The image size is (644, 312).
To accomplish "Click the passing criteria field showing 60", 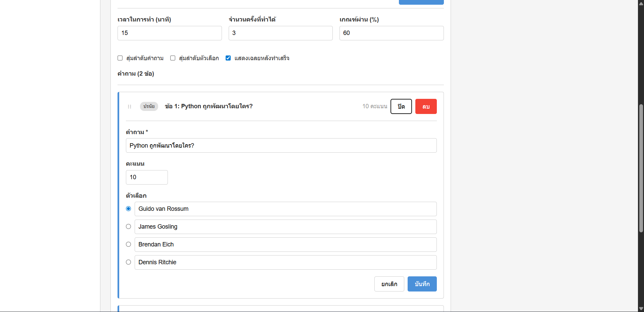I will [x=391, y=33].
